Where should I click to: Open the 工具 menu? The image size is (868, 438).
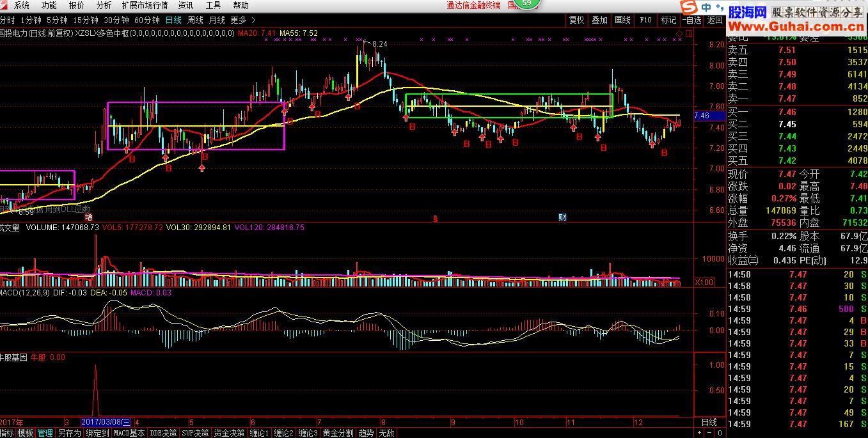click(x=213, y=5)
